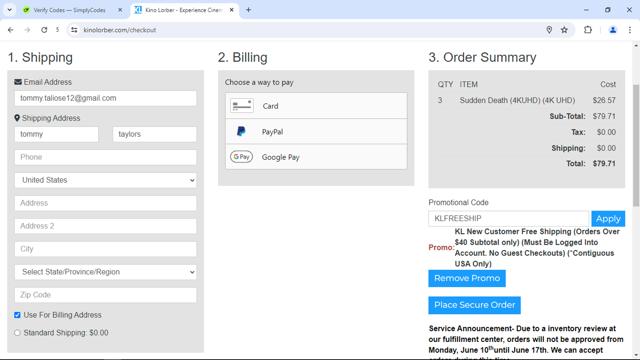Click 'Sudden Death (4KUHD) (4K UHD)' item text
Image resolution: width=640 pixels, height=360 pixels.
pos(517,100)
